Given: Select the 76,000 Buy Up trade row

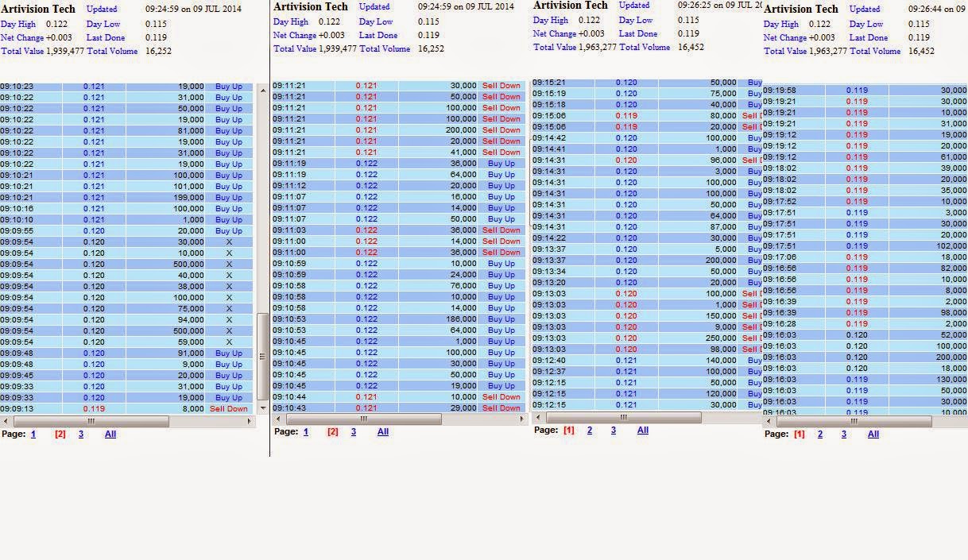Looking at the screenshot, I should (x=399, y=286).
